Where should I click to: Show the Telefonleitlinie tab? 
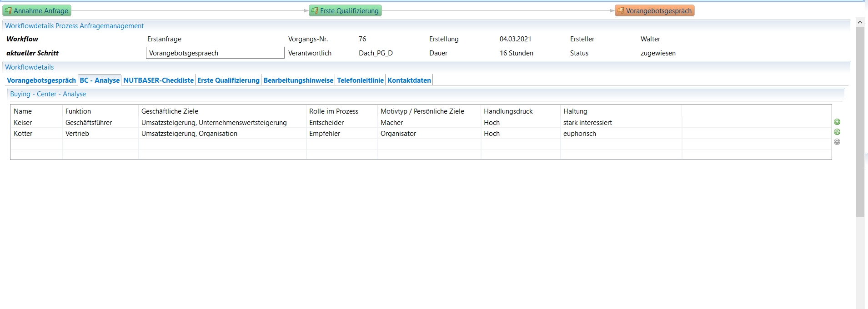point(360,80)
